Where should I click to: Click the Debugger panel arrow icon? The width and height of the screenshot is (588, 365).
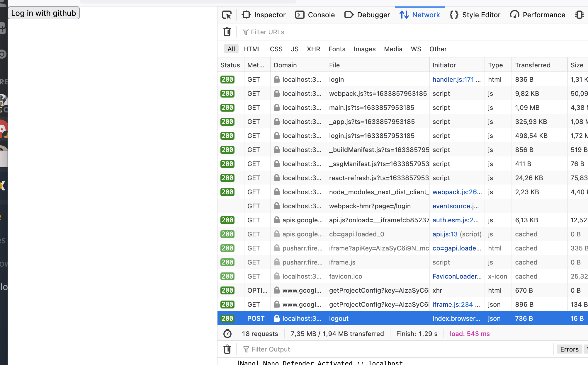tap(349, 15)
